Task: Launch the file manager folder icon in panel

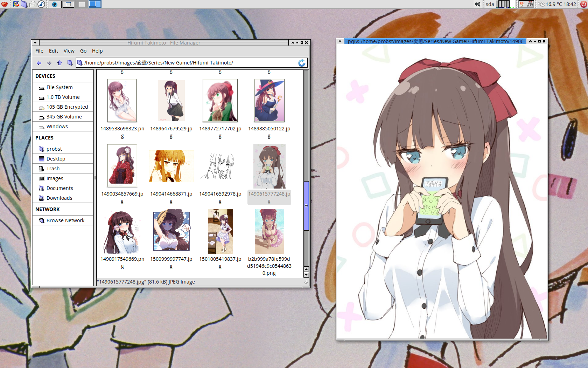Action: click(x=24, y=4)
